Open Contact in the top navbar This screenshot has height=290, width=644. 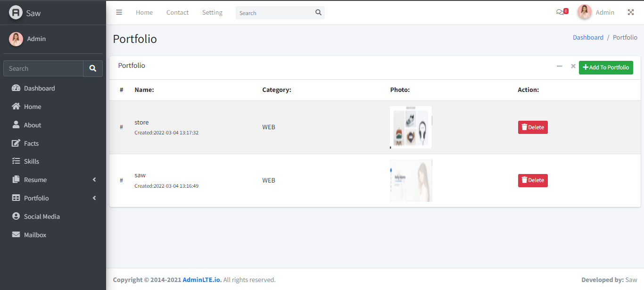(x=177, y=12)
